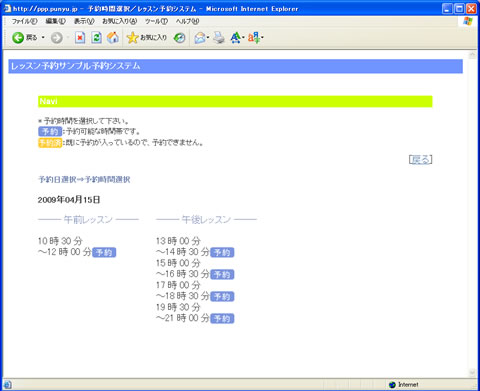Click the page icon in title bar
This screenshot has width=480, height=391.
coord(7,8)
